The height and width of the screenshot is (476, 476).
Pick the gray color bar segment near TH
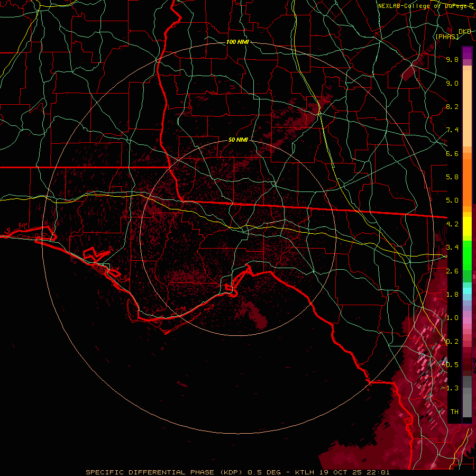pyautogui.click(x=467, y=405)
